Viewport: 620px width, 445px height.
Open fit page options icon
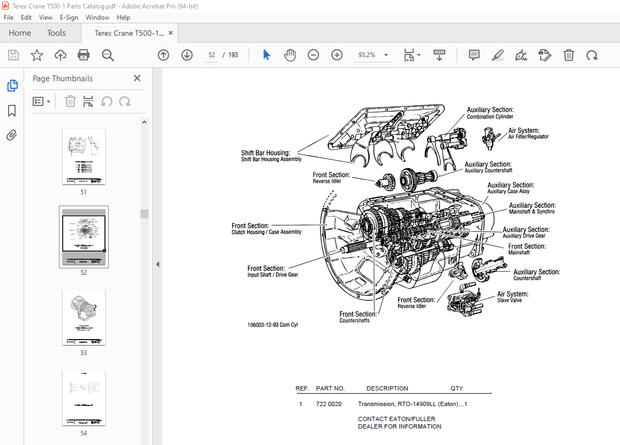coord(412,55)
